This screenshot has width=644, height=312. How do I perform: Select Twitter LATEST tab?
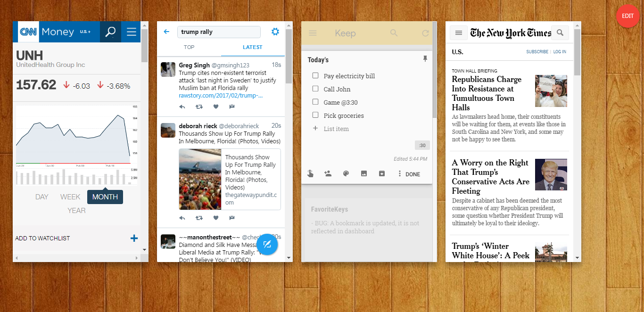253,47
